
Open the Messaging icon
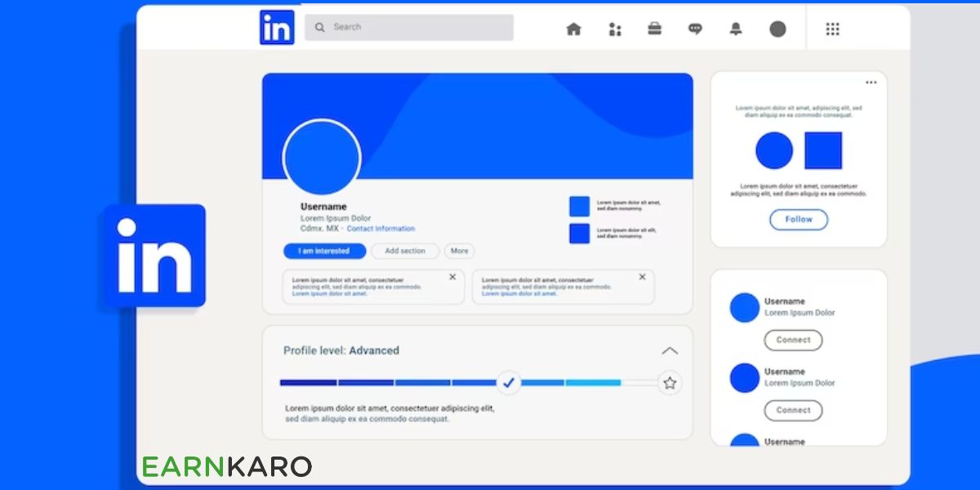[695, 28]
